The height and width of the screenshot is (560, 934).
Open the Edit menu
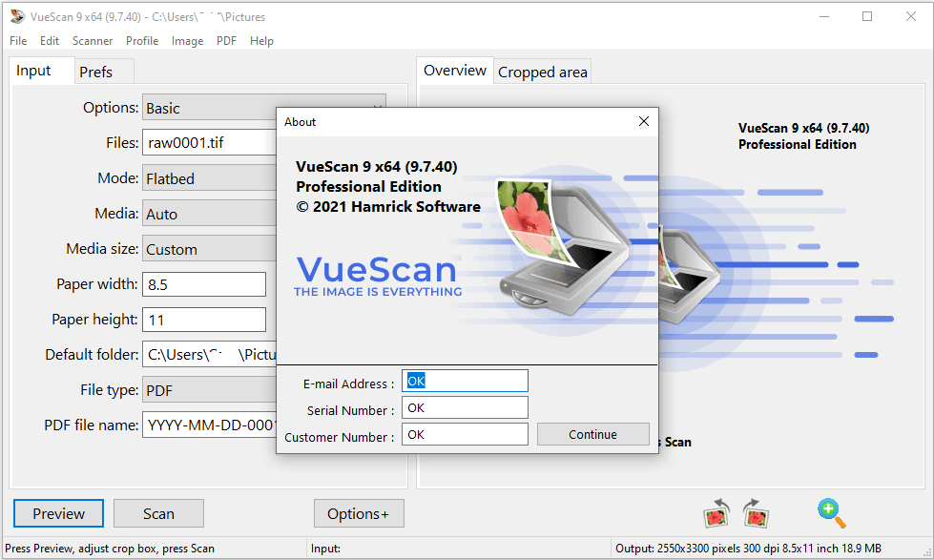tap(50, 40)
